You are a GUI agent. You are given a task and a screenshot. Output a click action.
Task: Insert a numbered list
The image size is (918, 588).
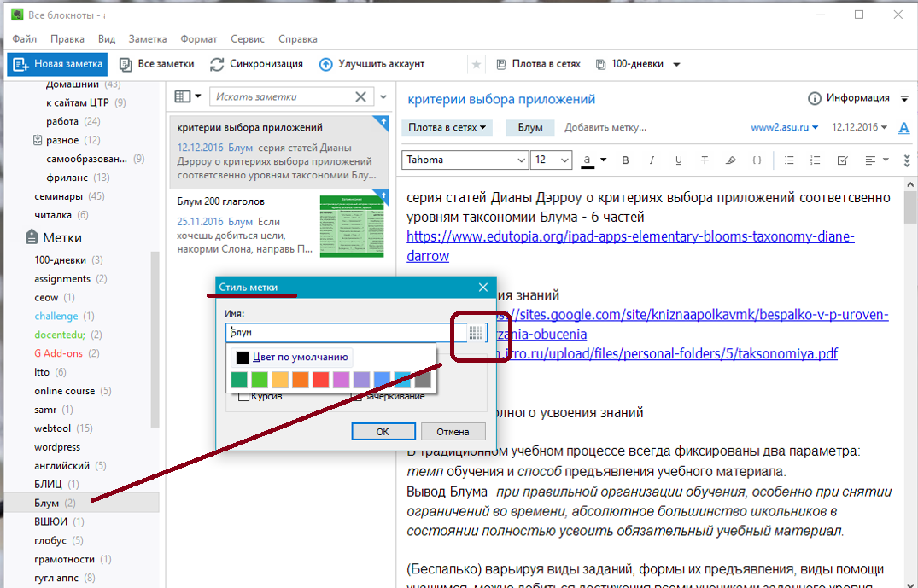tap(815, 160)
